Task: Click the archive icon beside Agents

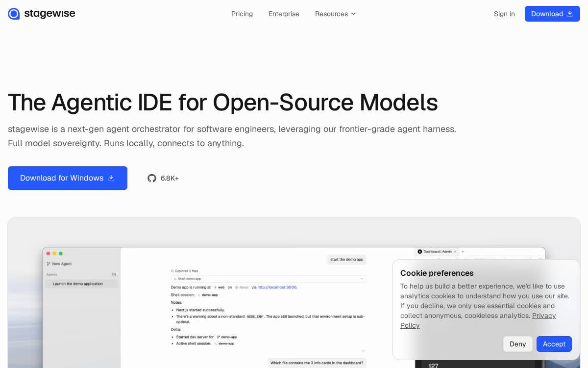Action: pyautogui.click(x=114, y=275)
